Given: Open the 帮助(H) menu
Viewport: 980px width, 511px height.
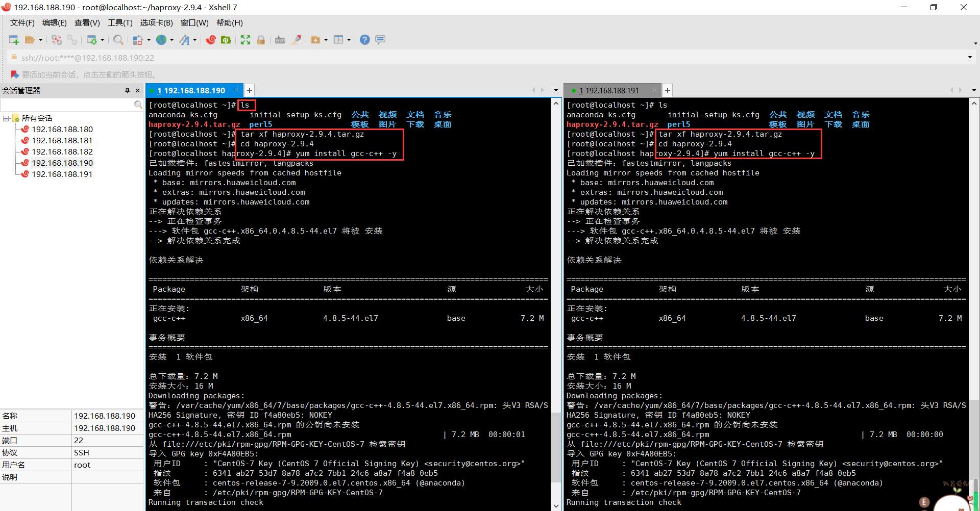Looking at the screenshot, I should coord(230,23).
